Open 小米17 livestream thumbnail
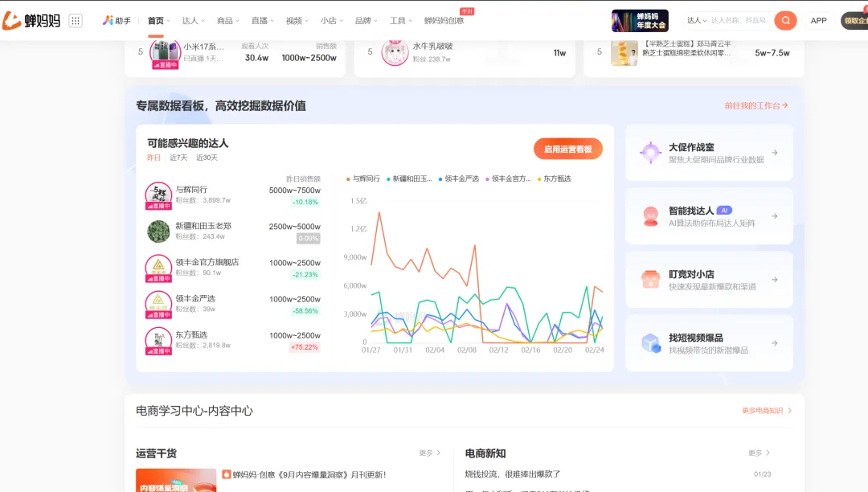This screenshot has width=868, height=492. (165, 54)
